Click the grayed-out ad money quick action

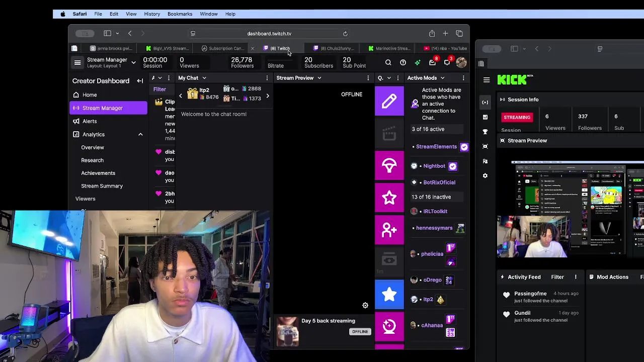click(389, 262)
